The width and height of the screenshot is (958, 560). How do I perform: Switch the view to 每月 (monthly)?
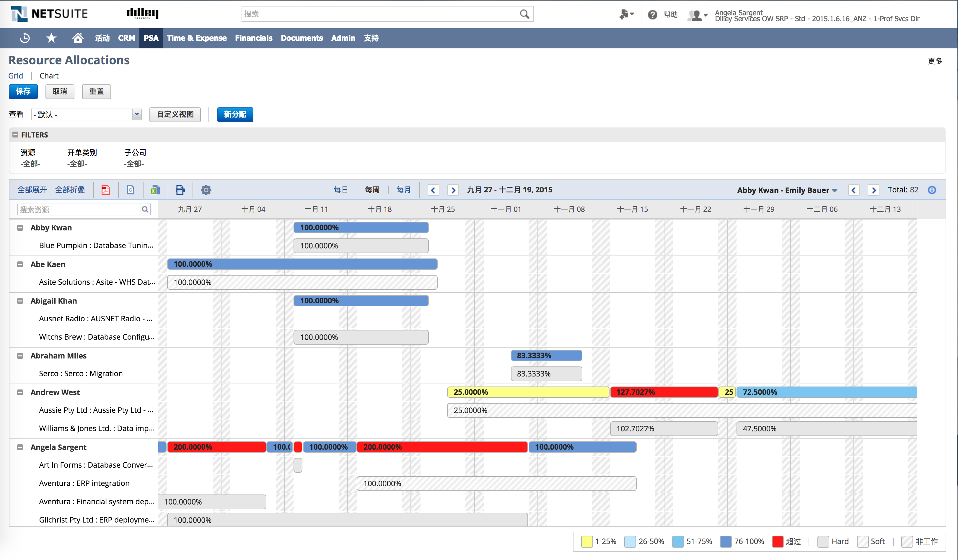click(x=403, y=190)
